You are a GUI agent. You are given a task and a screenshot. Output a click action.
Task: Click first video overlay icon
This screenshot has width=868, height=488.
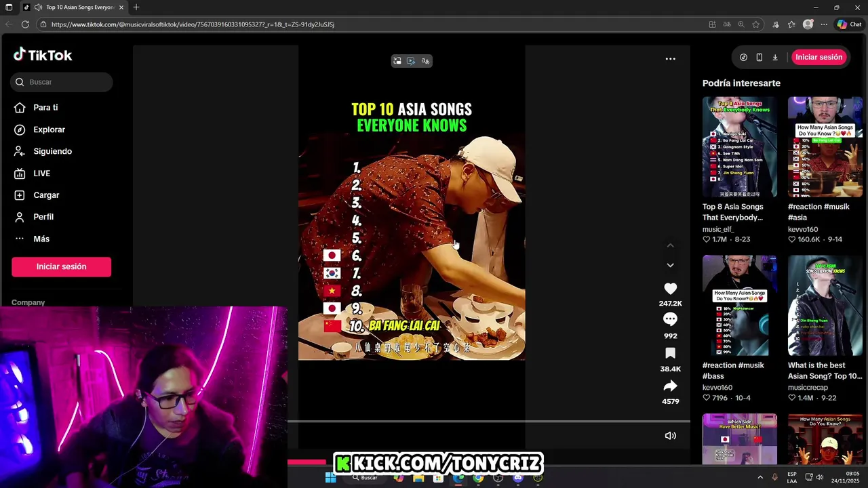pos(397,61)
